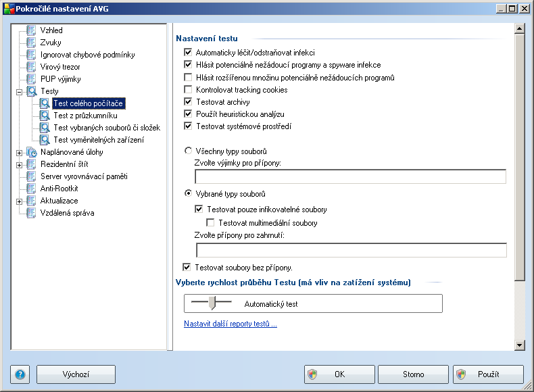Open help with the question mark button
Screen dimensions: 534x392
20,374
